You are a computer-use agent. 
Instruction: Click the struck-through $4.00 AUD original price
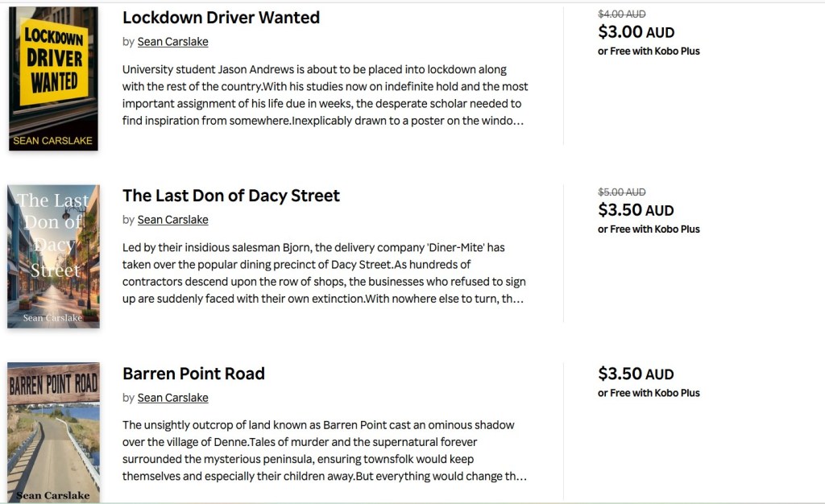pos(621,14)
